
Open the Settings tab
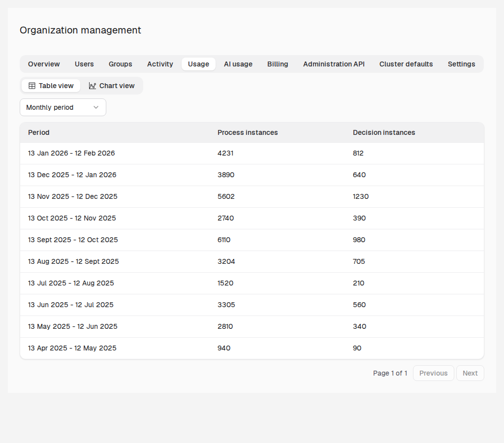461,64
